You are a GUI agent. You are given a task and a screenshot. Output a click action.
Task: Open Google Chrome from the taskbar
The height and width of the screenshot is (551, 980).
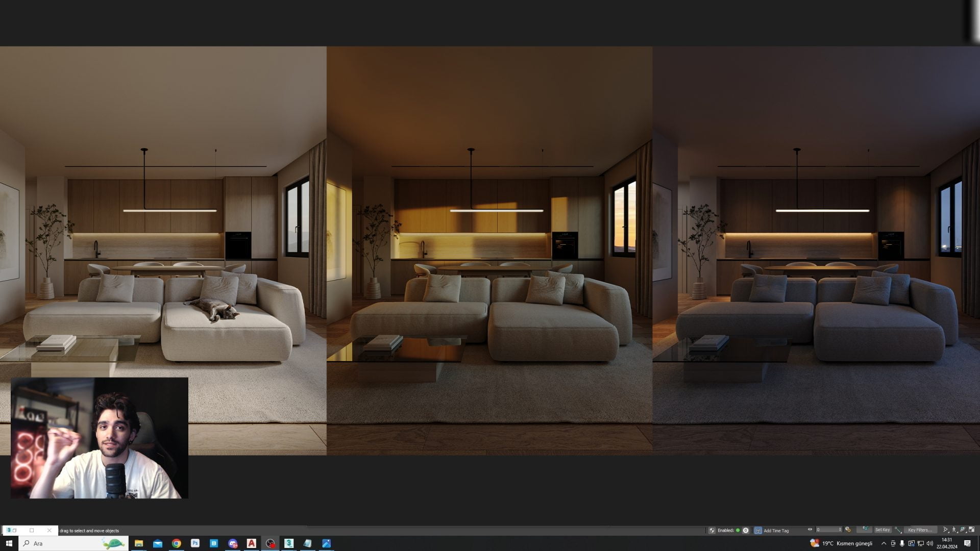(x=176, y=543)
